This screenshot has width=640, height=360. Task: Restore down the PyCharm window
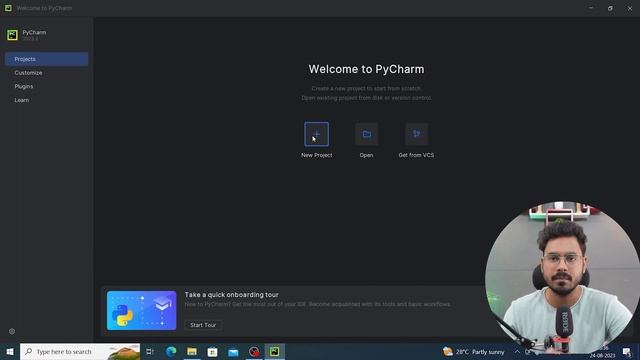click(610, 8)
